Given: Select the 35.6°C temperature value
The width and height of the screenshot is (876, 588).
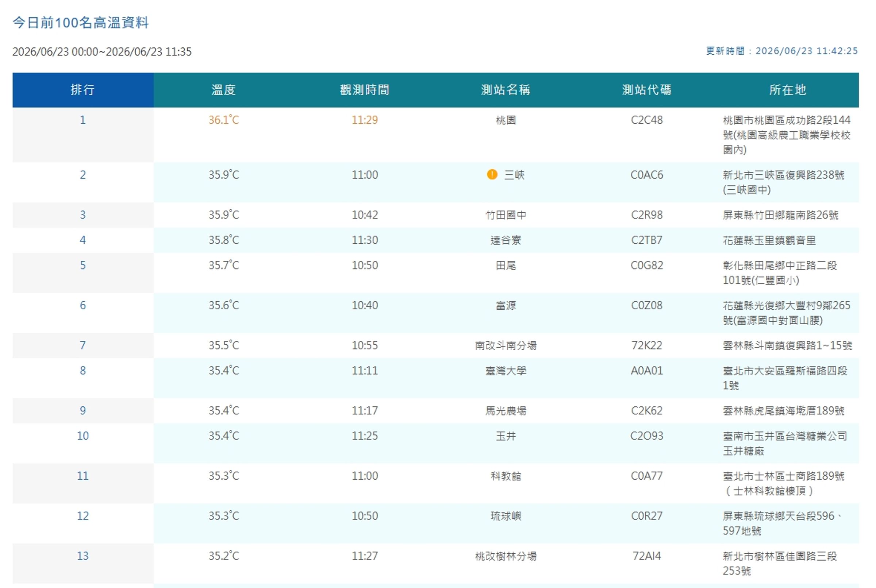Looking at the screenshot, I should tap(224, 305).
